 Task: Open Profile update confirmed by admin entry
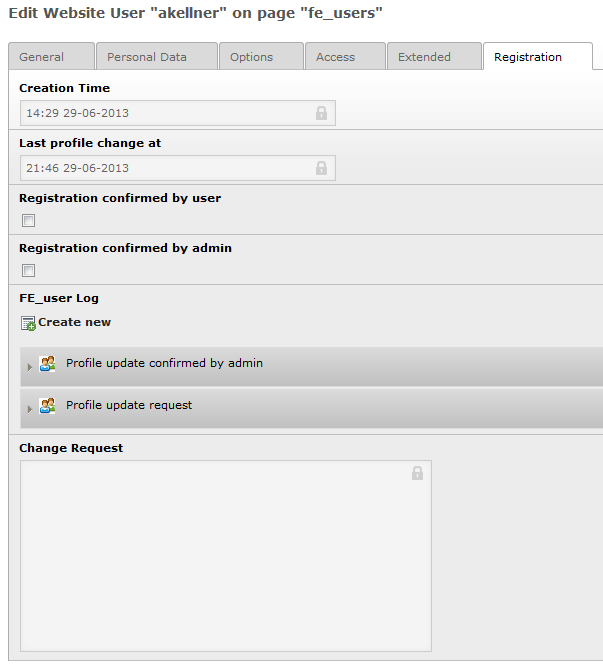(x=164, y=363)
